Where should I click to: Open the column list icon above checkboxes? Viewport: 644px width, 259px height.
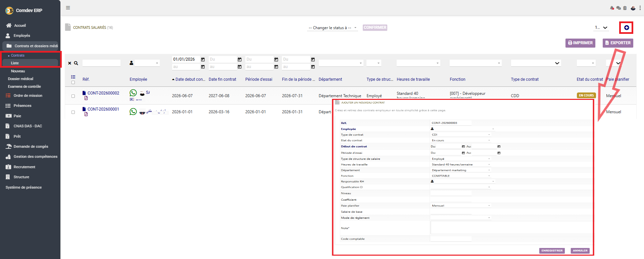point(73,77)
